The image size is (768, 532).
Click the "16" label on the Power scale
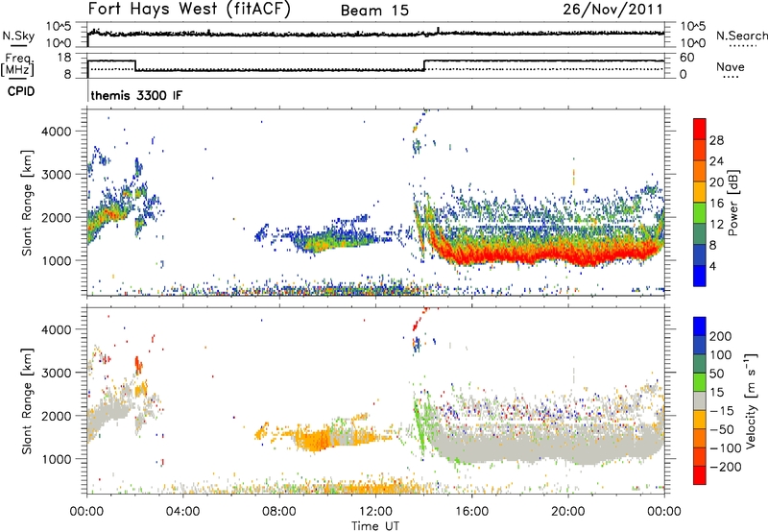tap(716, 204)
